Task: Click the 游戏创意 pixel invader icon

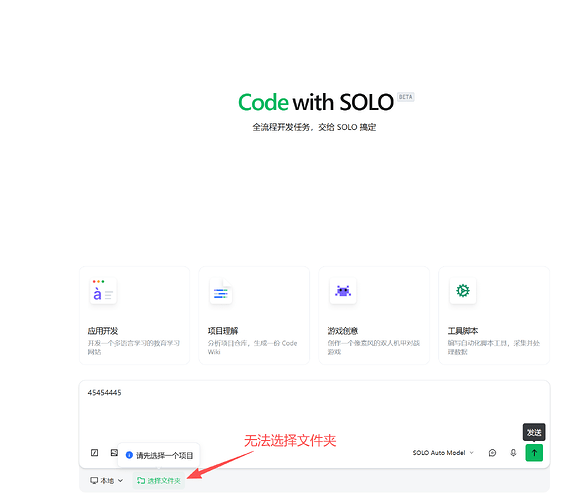Action: pos(343,291)
